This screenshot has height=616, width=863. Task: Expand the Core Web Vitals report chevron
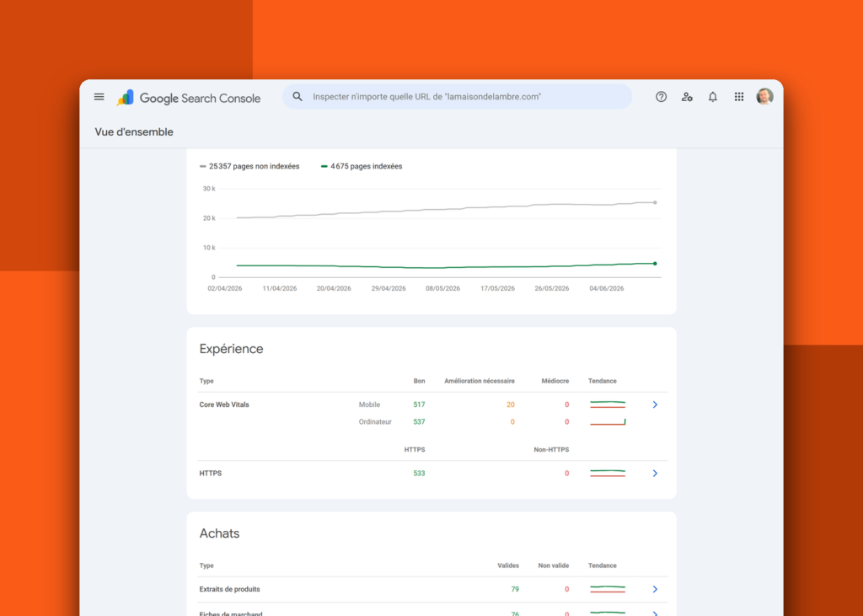(x=655, y=404)
